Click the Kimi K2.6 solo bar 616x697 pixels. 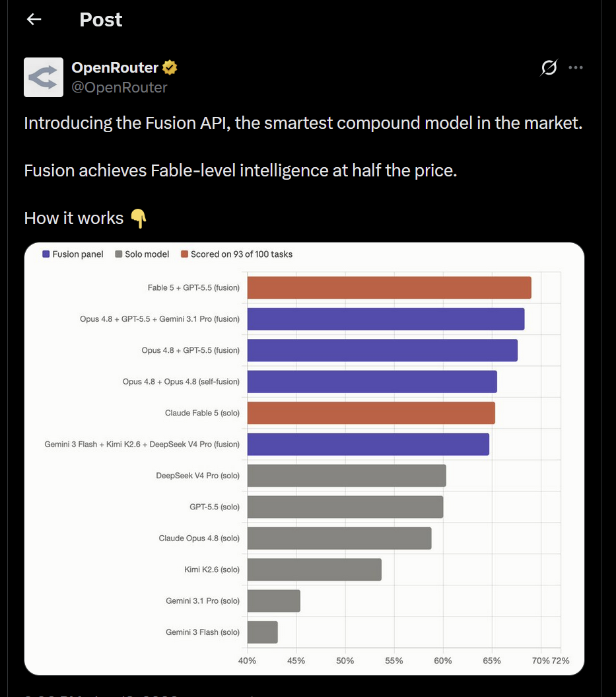coord(314,569)
